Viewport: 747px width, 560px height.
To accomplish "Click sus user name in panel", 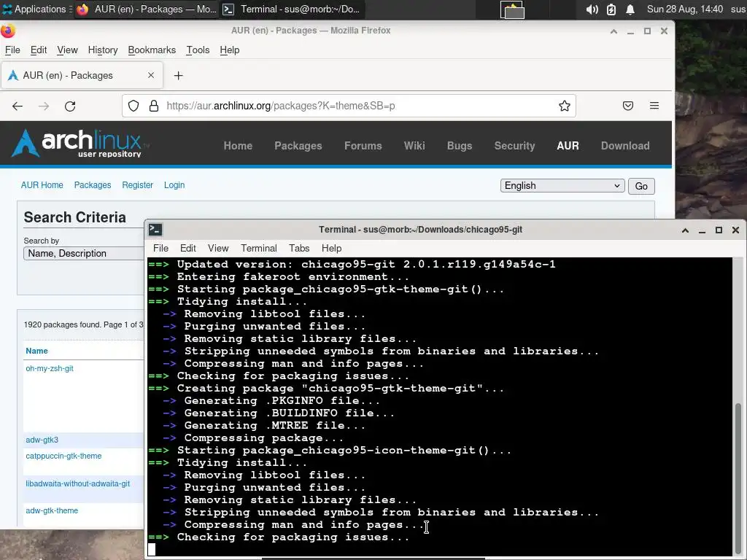I will (738, 9).
